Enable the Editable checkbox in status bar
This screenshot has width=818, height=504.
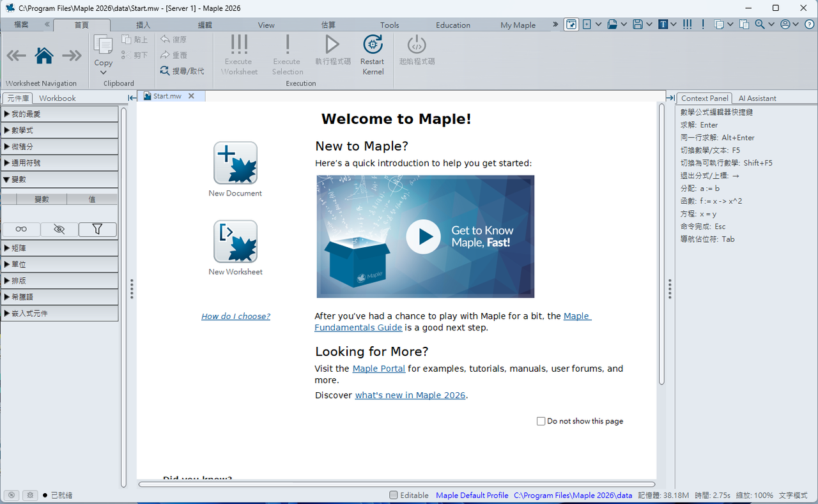coord(394,495)
